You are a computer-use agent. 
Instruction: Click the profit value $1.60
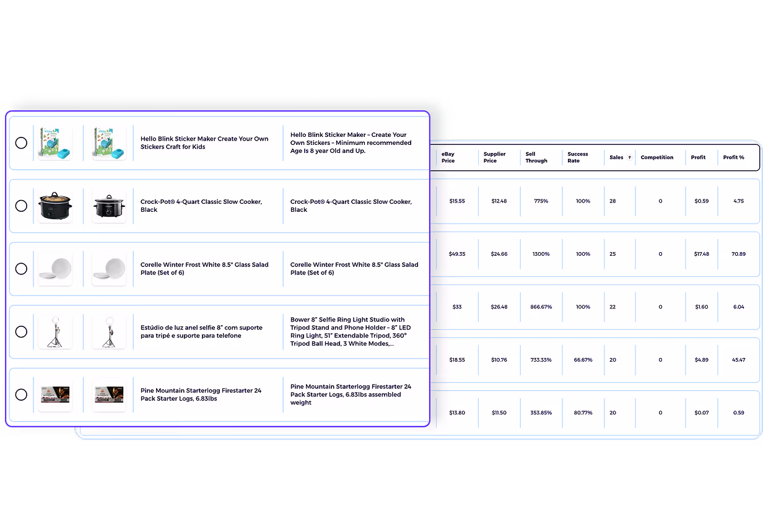pyautogui.click(x=702, y=307)
